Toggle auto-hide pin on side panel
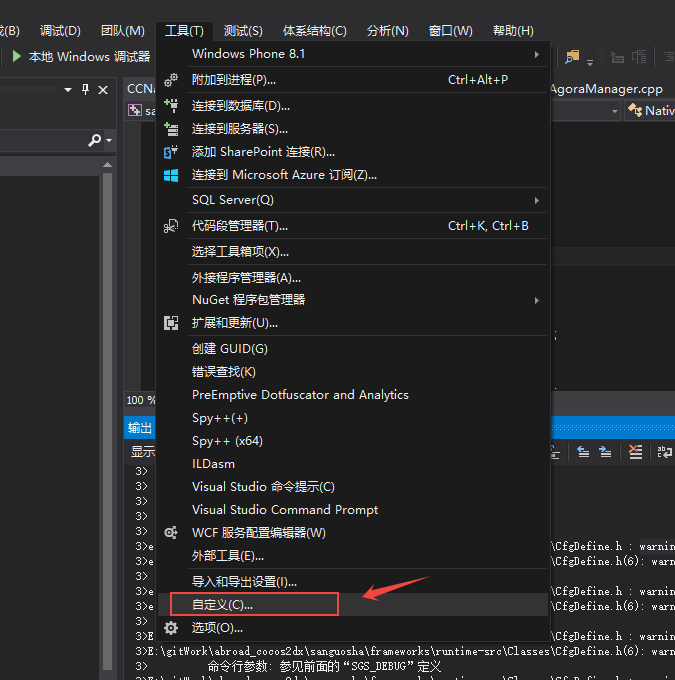Viewport: 675px width, 680px height. pyautogui.click(x=85, y=90)
